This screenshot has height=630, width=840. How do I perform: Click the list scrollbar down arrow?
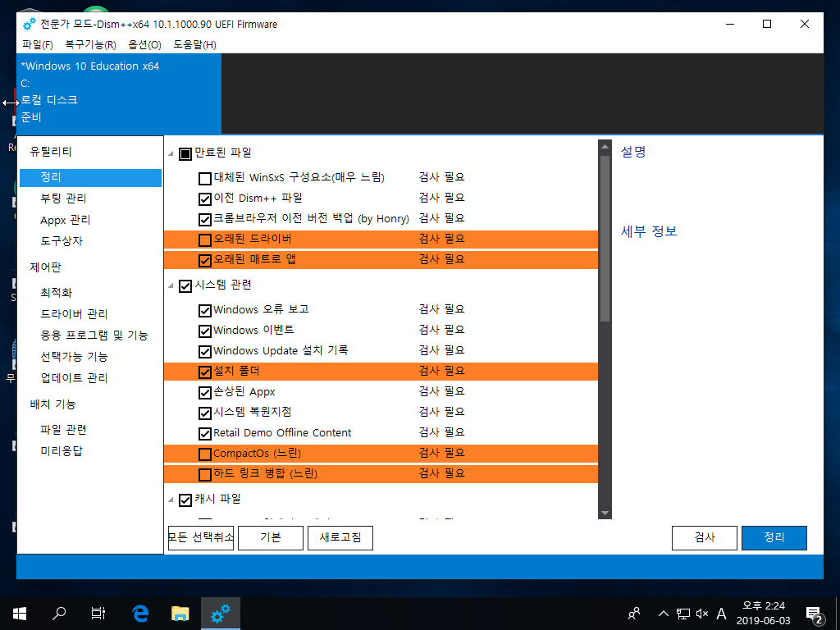coord(605,514)
